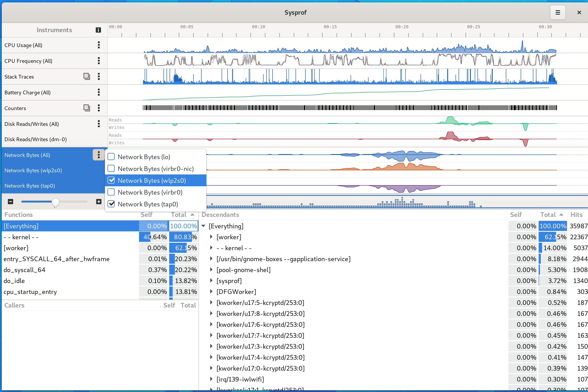Open Battery Charge (All) options menu
The image size is (588, 392).
pyautogui.click(x=99, y=92)
